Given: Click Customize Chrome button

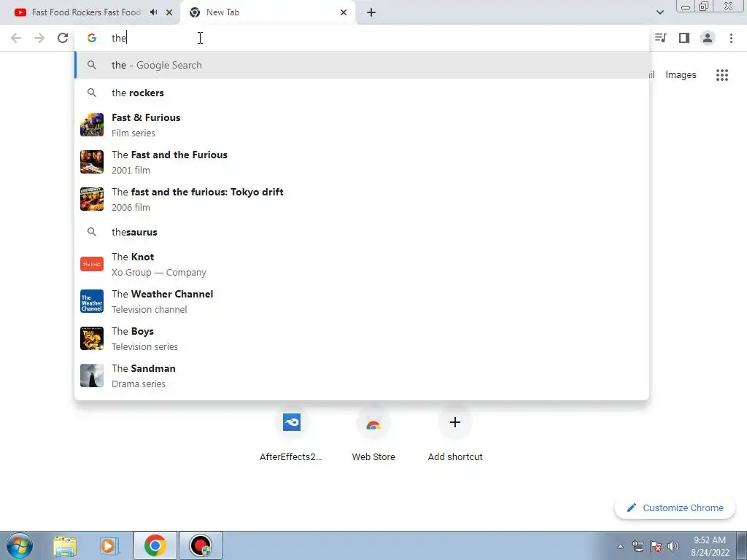Looking at the screenshot, I should point(675,508).
